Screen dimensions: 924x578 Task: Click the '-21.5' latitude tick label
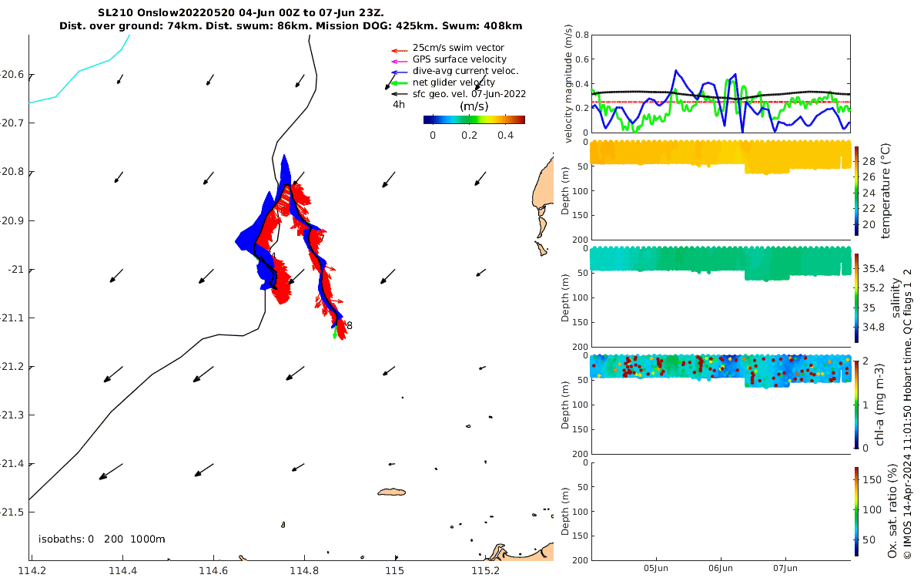click(x=12, y=512)
